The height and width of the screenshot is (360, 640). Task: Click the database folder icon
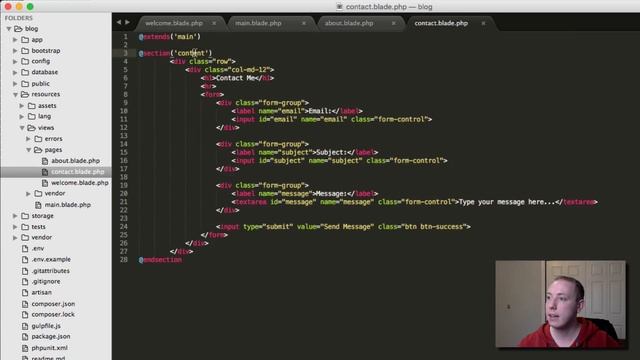click(x=25, y=72)
